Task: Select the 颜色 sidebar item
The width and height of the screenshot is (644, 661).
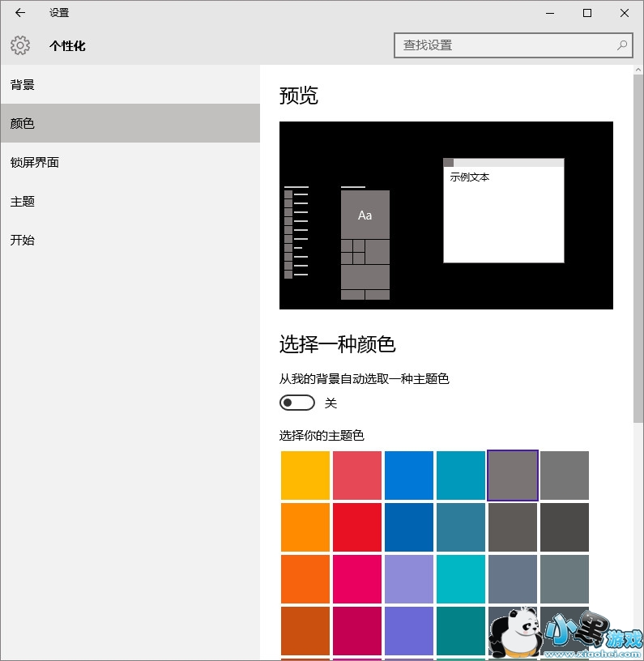Action: click(130, 123)
